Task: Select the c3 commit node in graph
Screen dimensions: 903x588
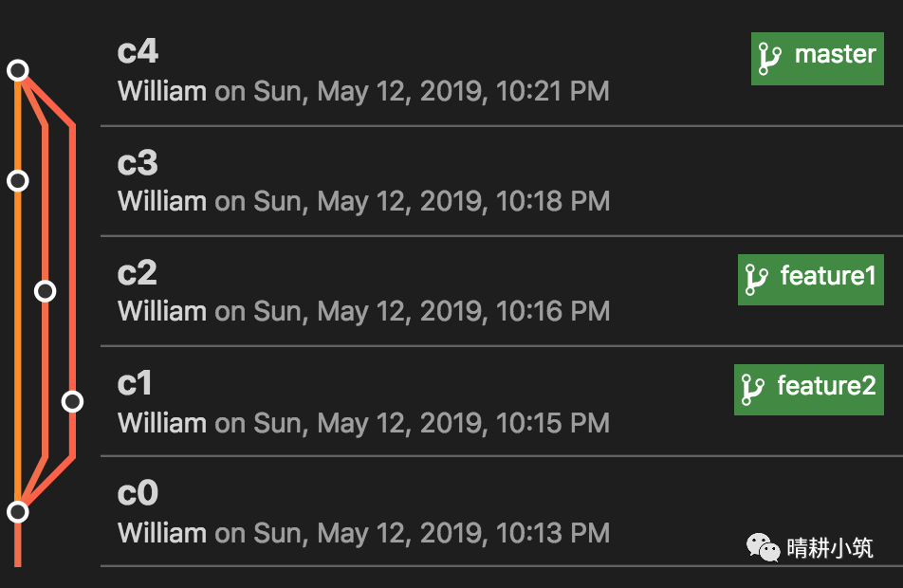Action: pyautogui.click(x=17, y=180)
